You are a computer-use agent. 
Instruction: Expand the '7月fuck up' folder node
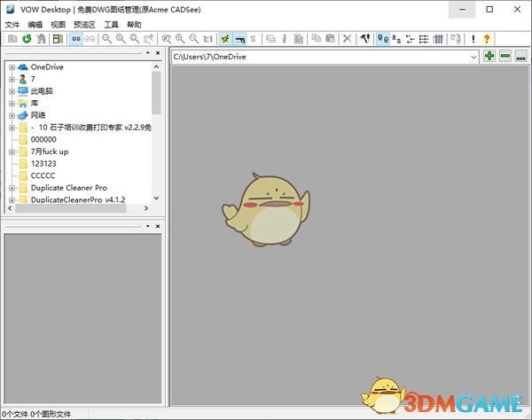(12, 152)
